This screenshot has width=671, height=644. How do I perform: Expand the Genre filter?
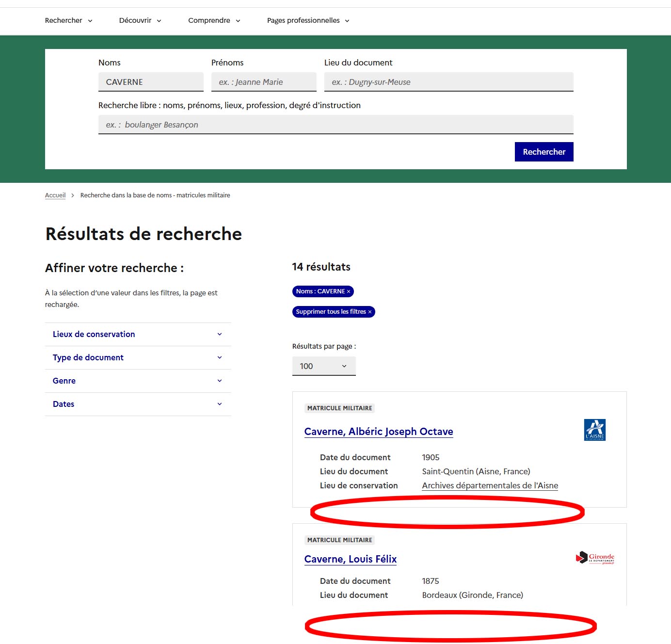[x=138, y=381]
